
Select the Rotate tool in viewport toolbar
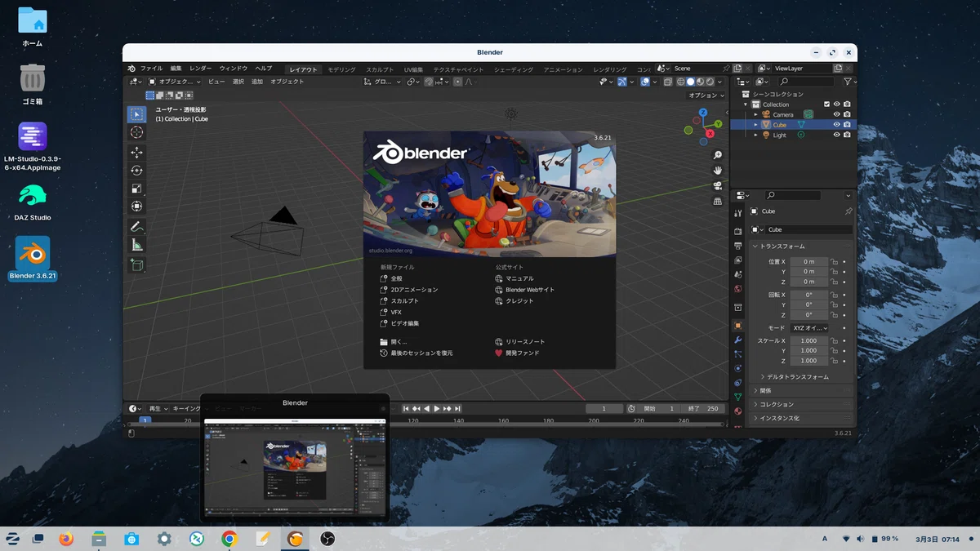point(136,171)
